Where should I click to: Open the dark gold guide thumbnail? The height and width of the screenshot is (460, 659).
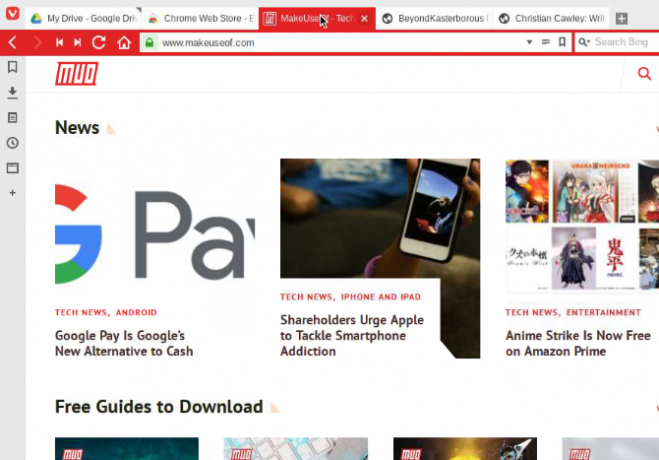point(465,449)
